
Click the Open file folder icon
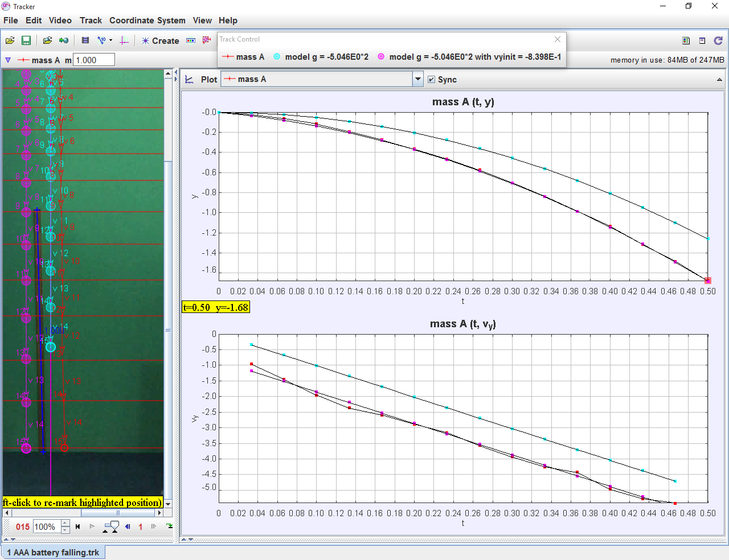point(10,40)
